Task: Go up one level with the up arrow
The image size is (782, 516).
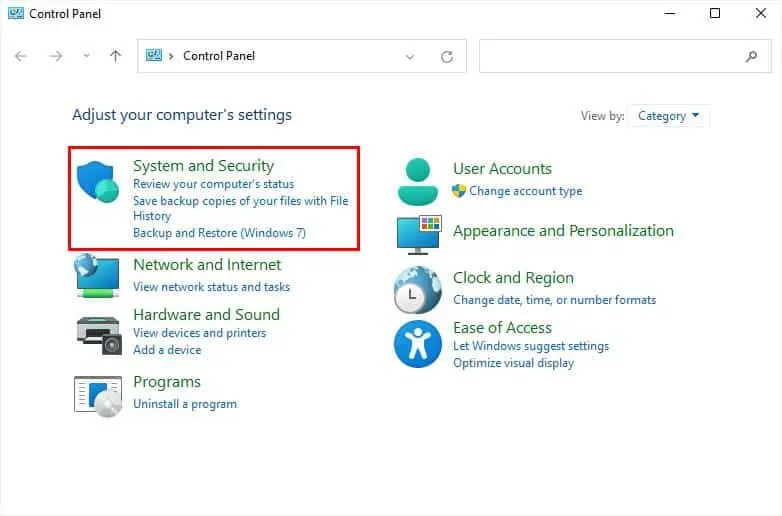Action: (x=115, y=56)
